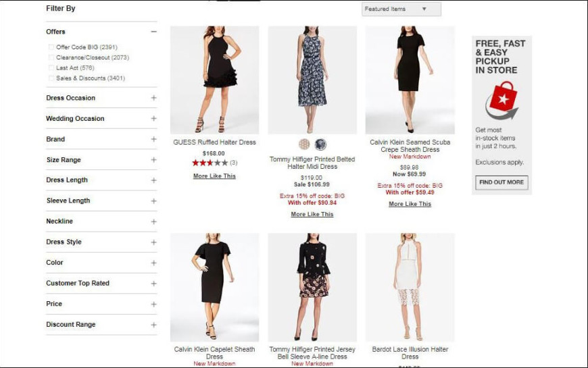Image resolution: width=588 pixels, height=368 pixels.
Task: Select the beige print color swatch
Action: click(x=304, y=144)
